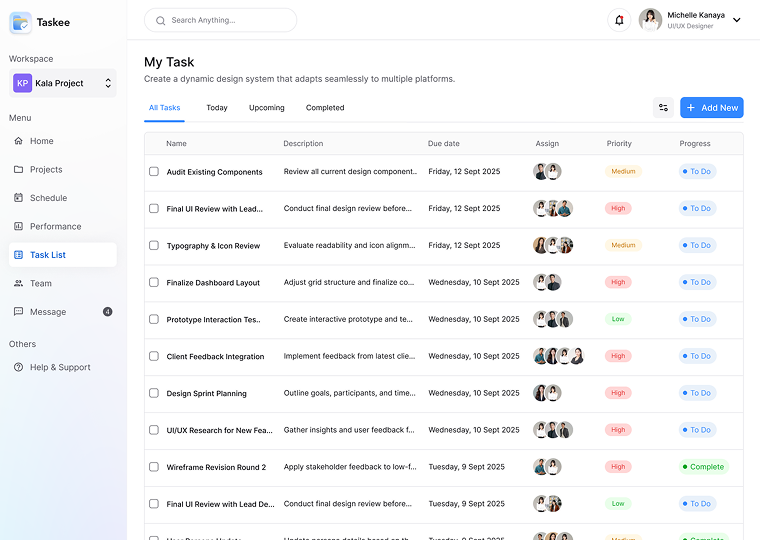Click the Home icon in the sidebar

point(18,141)
